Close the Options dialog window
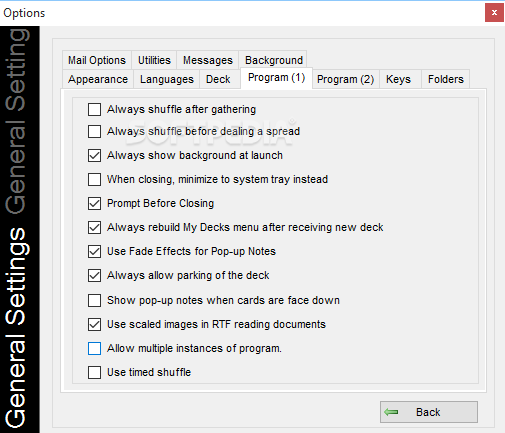This screenshot has width=505, height=433. 494,13
